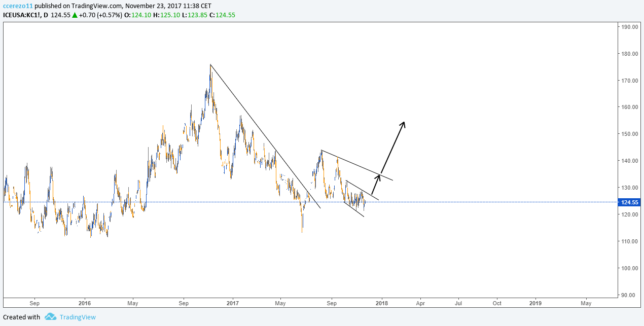Image resolution: width=644 pixels, height=326 pixels.
Task: Click the 2016 label on time axis
Action: [x=85, y=303]
